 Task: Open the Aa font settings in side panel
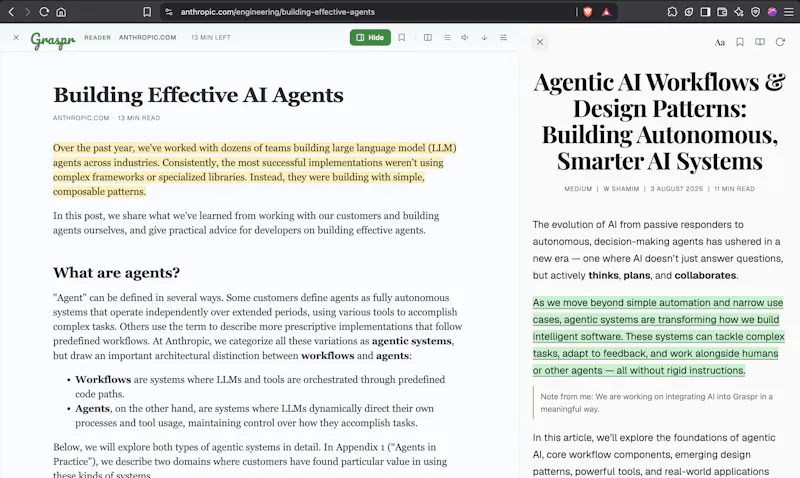tap(719, 42)
